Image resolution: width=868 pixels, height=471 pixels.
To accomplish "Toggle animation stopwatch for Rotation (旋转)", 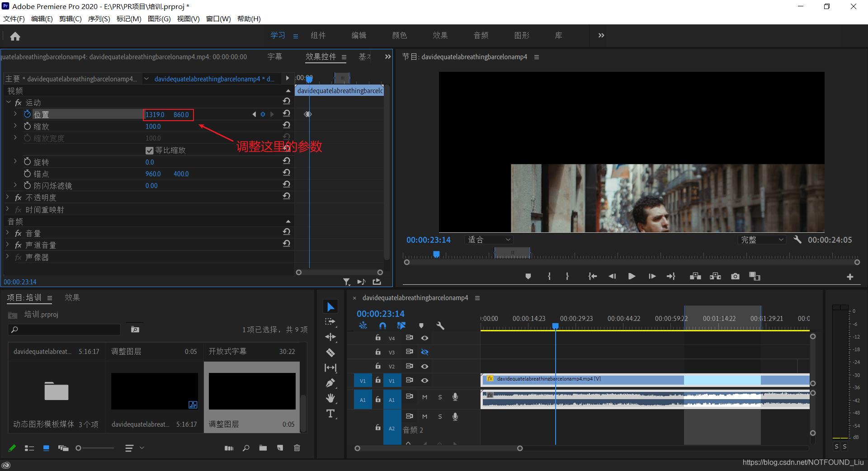I will point(27,161).
